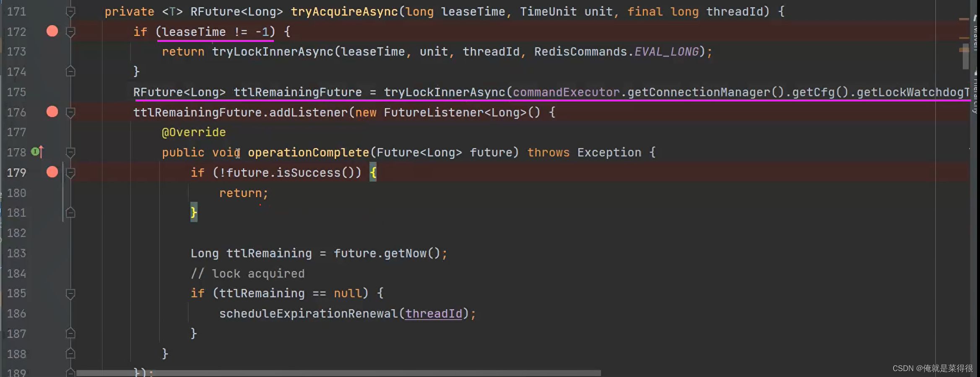980x377 pixels.
Task: Click the ttlRemainingFuture variable declaration
Action: click(297, 92)
